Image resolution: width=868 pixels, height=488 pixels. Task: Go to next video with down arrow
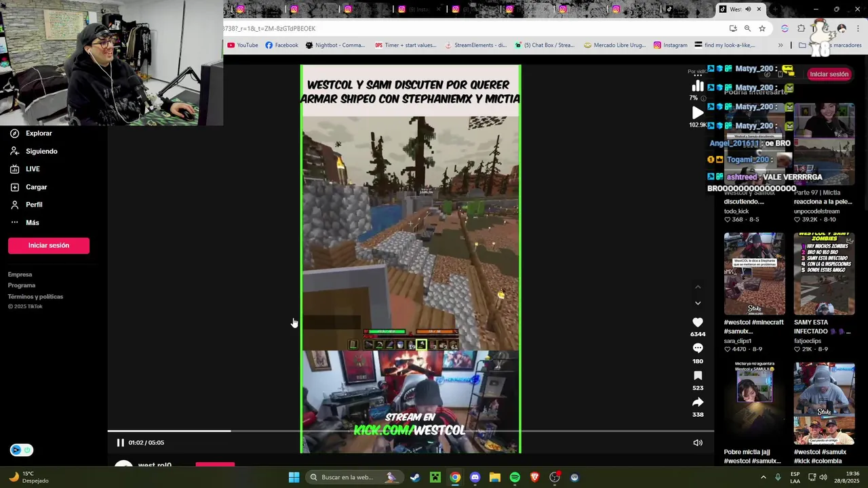[x=698, y=303]
